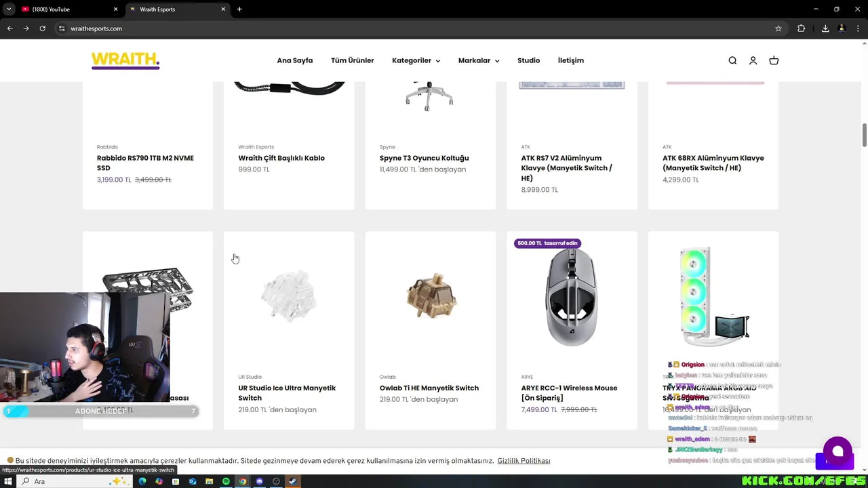The width and height of the screenshot is (868, 488).
Task: Open the Chrome profile avatar
Action: click(x=842, y=28)
